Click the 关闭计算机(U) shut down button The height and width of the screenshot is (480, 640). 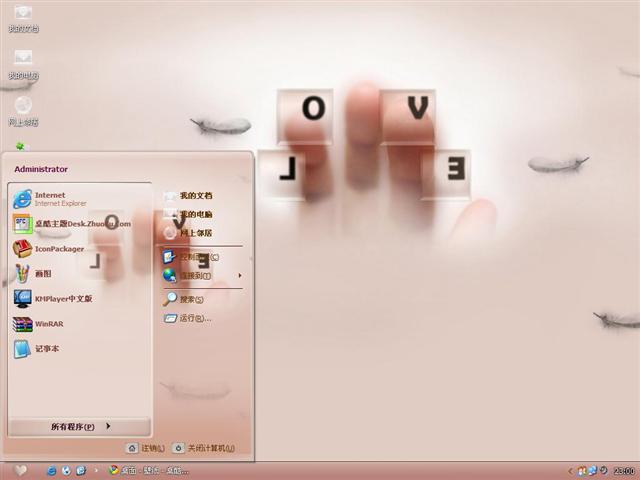pos(204,448)
